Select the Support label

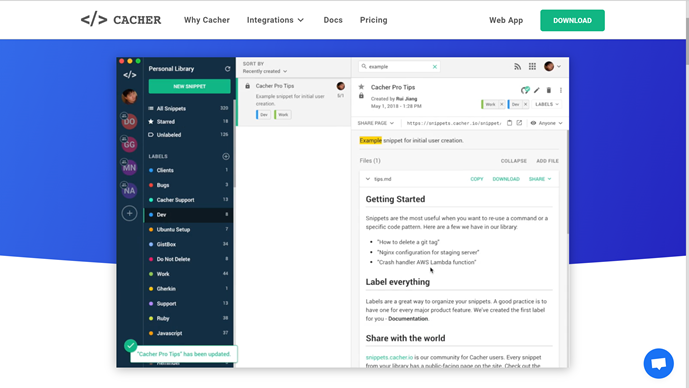tap(189, 303)
